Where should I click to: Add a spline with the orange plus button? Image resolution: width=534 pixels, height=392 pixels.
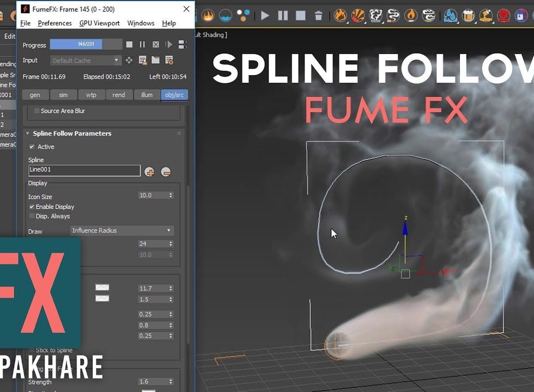[149, 172]
